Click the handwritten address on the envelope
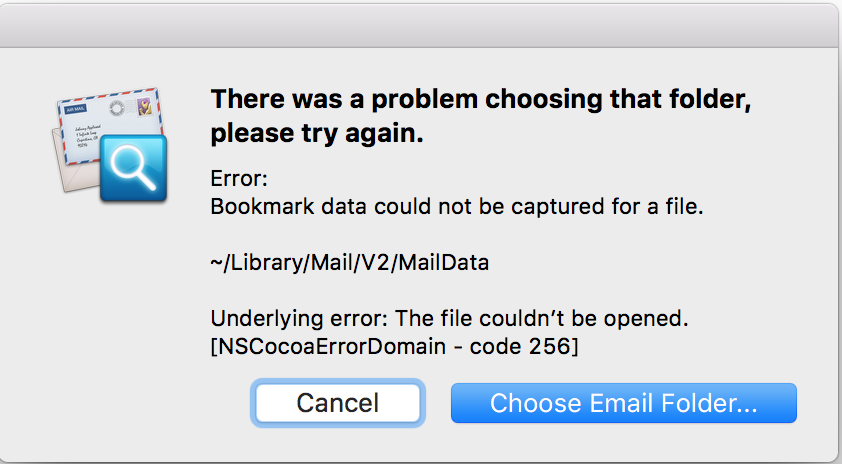 click(86, 136)
